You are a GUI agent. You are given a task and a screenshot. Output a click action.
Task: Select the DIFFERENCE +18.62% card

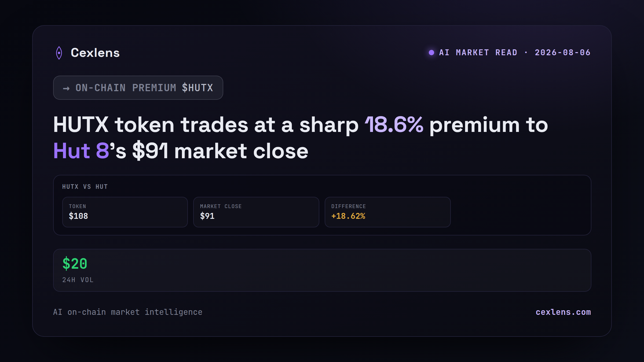[387, 212]
